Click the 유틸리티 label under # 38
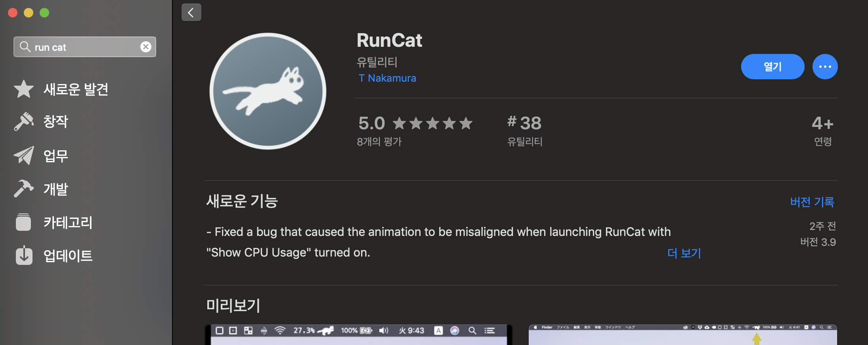 (x=525, y=142)
